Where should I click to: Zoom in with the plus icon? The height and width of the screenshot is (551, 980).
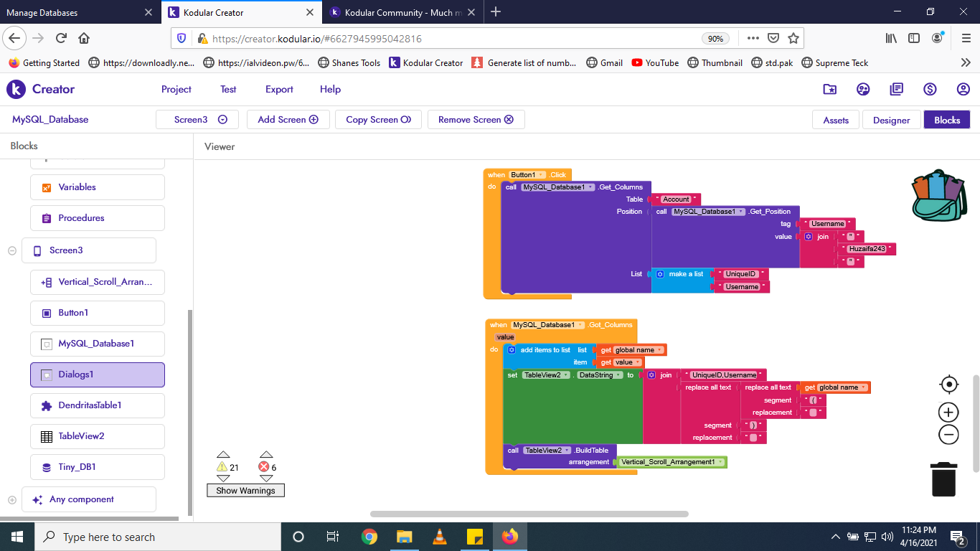point(948,413)
